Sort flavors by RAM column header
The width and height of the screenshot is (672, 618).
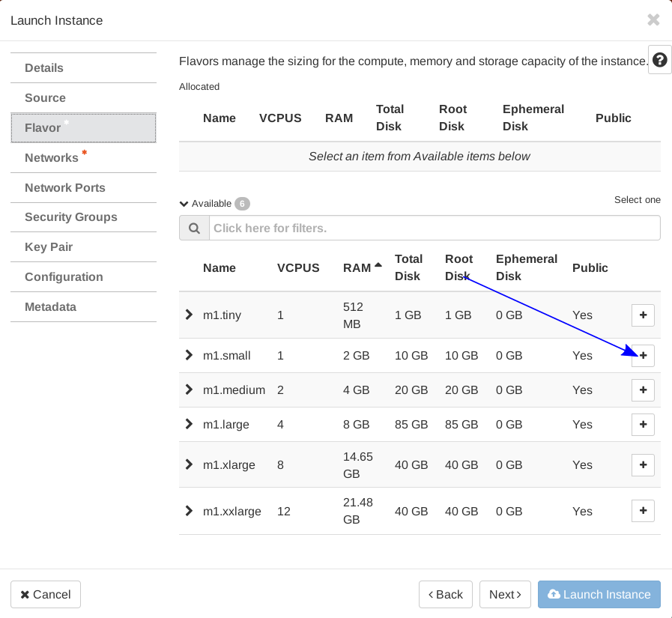(357, 268)
